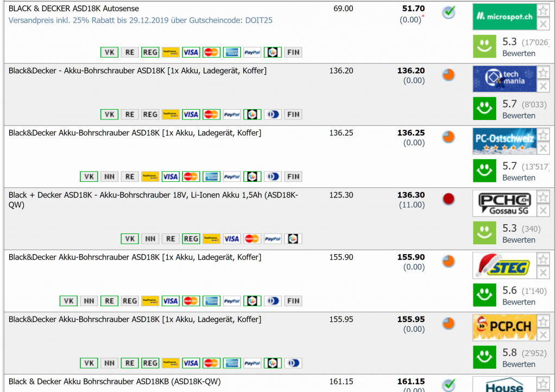Hide the PCHC Gossau SG offer
Viewport: 556px width, 392px height.
pyautogui.click(x=543, y=211)
